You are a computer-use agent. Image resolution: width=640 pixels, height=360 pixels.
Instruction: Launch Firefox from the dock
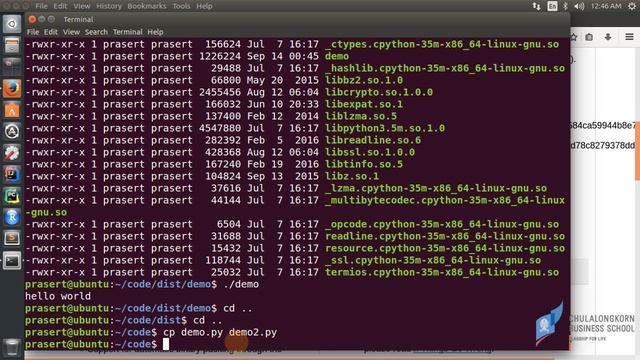(x=12, y=88)
